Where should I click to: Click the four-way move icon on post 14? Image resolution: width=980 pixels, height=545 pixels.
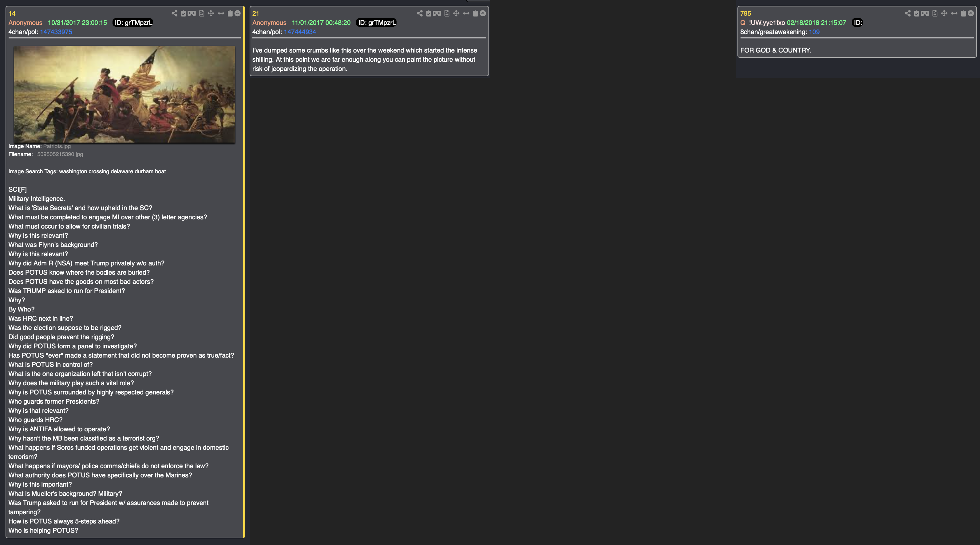(211, 13)
